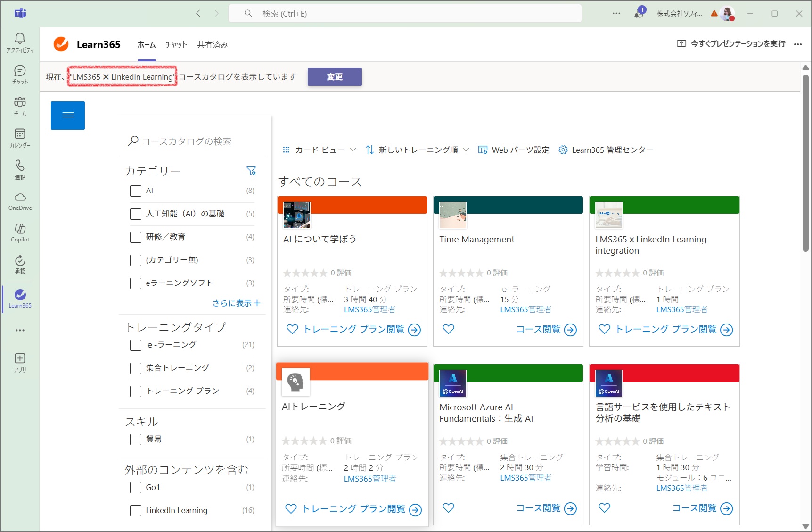Screen dimensions: 812x532
Task: Open the notifications bell with badge
Action: coord(640,13)
